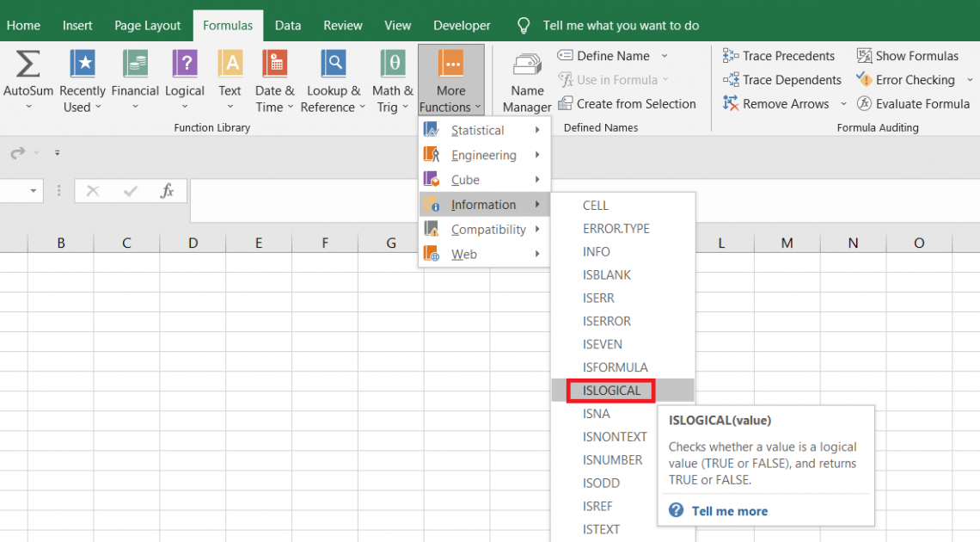Screen dimensions: 980x542
Task: Open the Define Name dropdown arrow
Action: point(665,56)
